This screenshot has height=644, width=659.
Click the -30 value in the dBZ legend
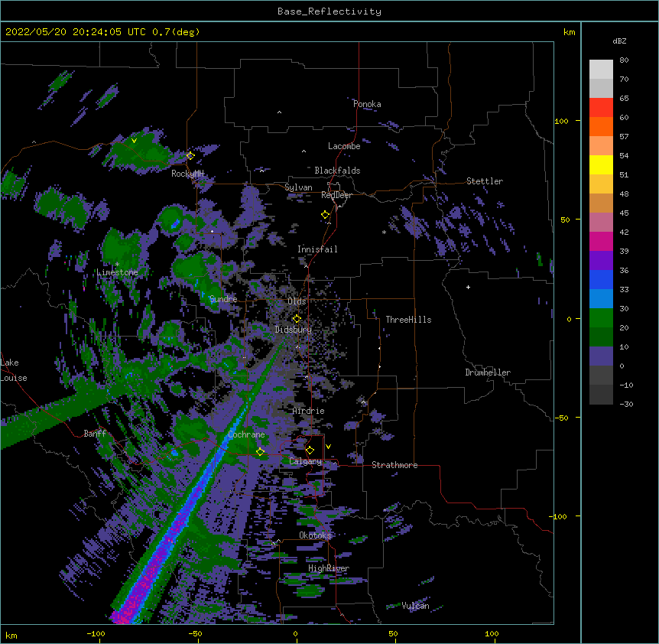[626, 404]
